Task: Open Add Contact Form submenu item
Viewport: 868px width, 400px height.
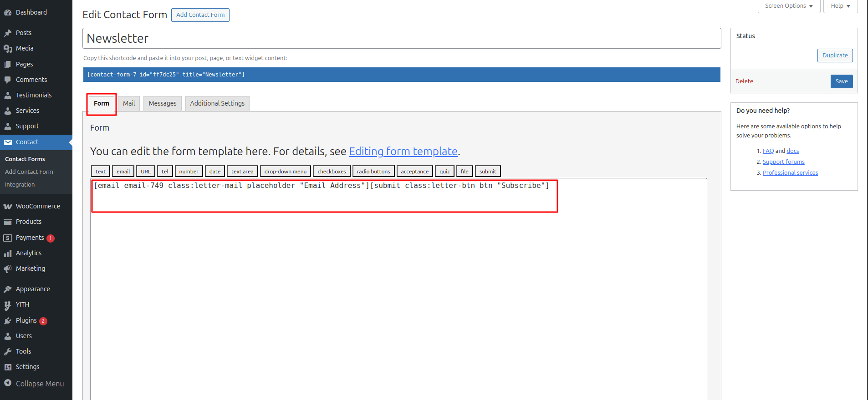Action: tap(29, 172)
